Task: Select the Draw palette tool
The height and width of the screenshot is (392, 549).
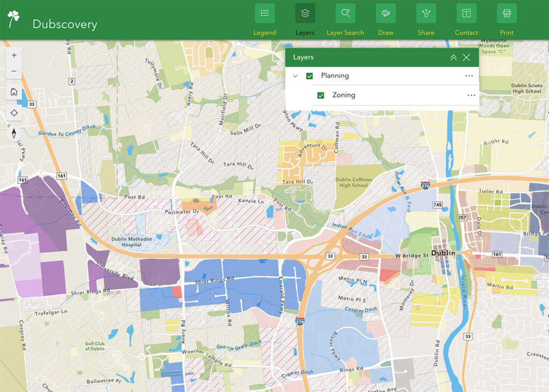Action: coord(385,13)
